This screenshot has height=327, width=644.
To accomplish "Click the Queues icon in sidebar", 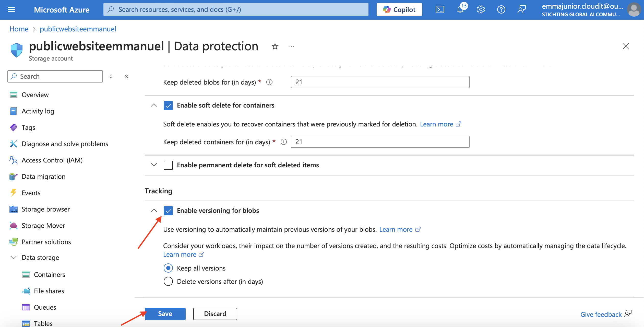I will (26, 307).
